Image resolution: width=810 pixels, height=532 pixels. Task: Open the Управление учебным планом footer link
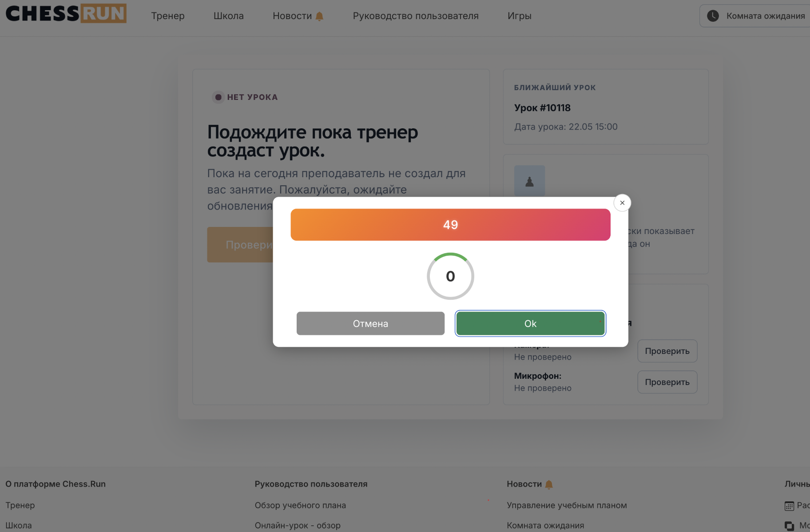point(567,505)
